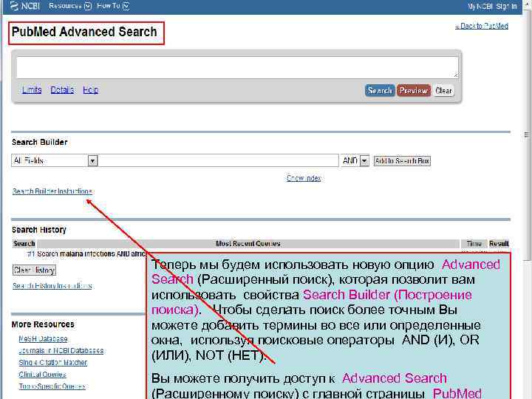Click the Sign In link
This screenshot has height=399, width=532.
[x=507, y=7]
